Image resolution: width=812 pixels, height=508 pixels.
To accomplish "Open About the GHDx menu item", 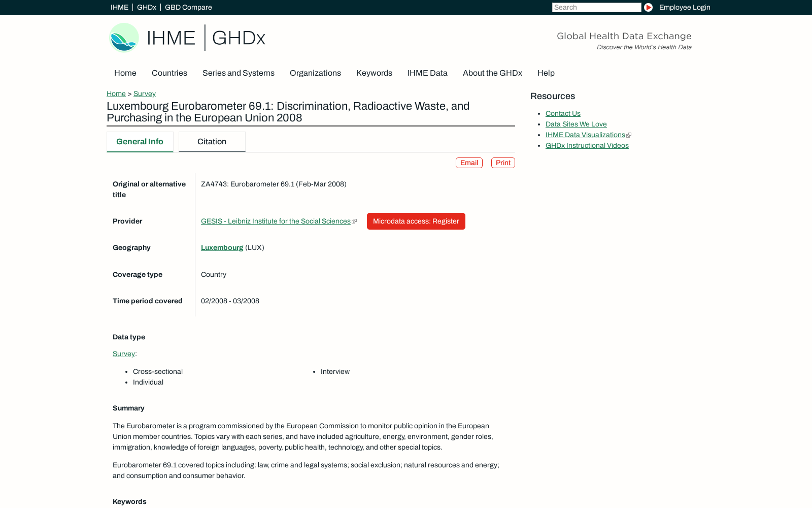I will pos(492,73).
